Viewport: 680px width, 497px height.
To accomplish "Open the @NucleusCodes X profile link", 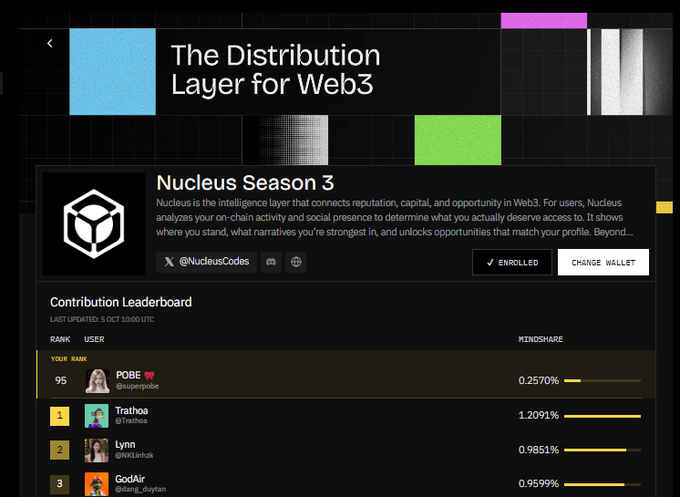I will (206, 262).
